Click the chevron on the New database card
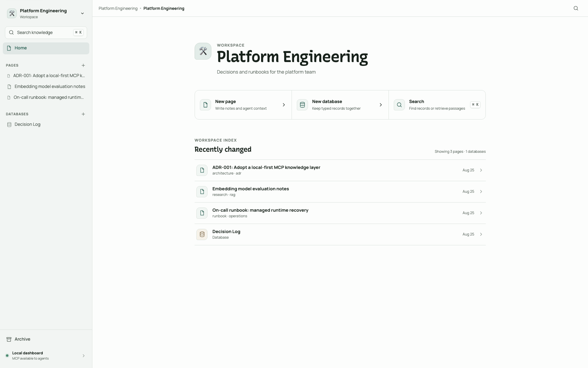 (x=381, y=105)
